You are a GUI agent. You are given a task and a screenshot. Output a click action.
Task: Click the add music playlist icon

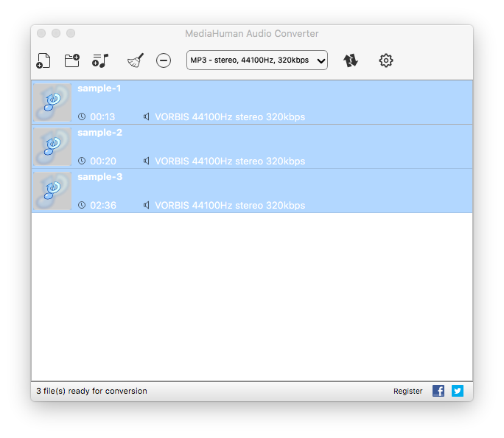pyautogui.click(x=100, y=60)
